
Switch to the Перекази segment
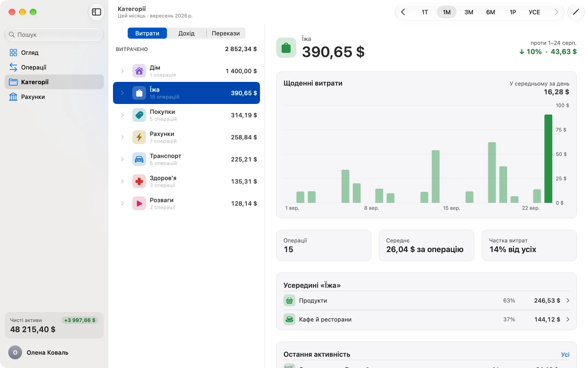[226, 33]
